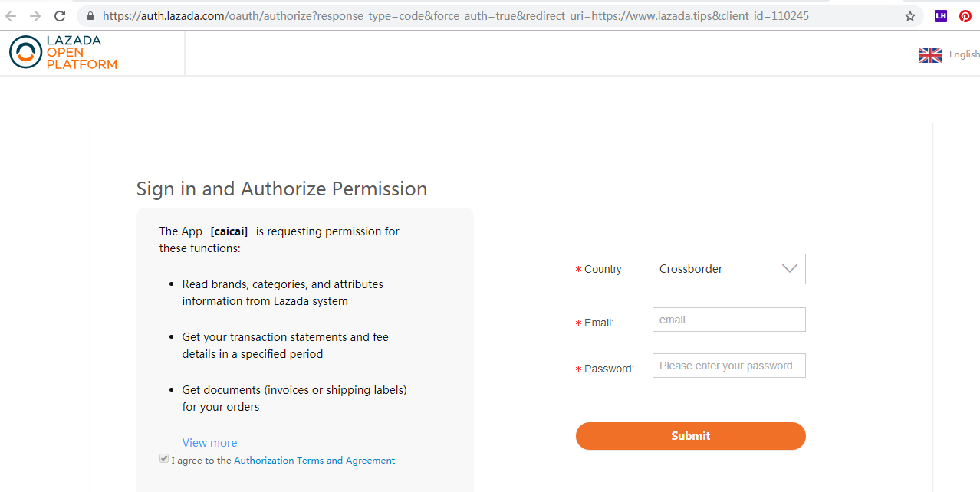Open the Authorization Terms and Agreement link

314,461
